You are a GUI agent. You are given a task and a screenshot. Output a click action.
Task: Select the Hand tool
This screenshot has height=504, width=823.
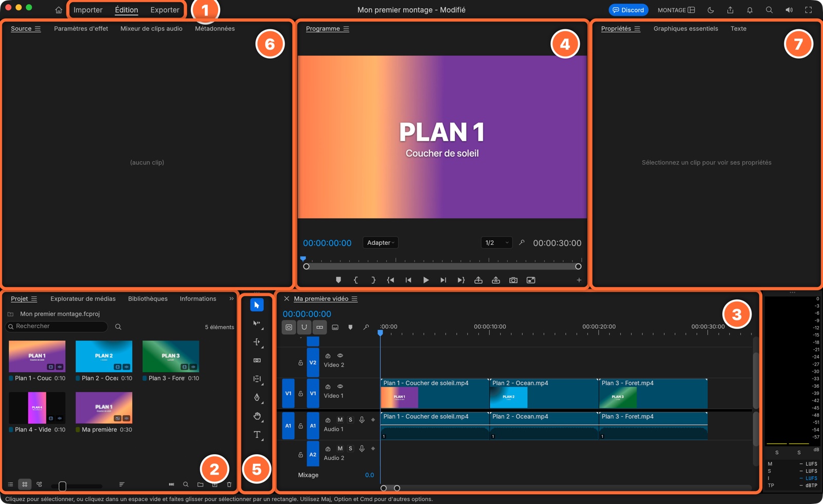point(257,416)
